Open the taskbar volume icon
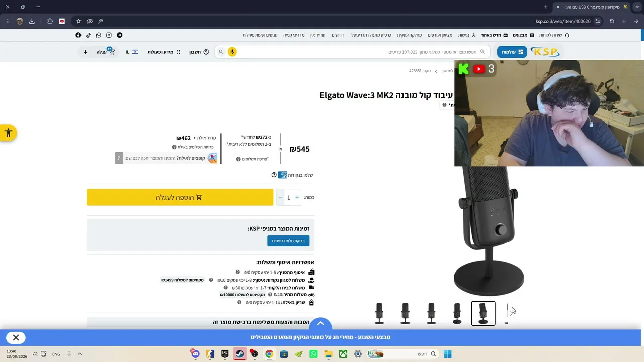The image size is (644, 362). [x=35, y=354]
